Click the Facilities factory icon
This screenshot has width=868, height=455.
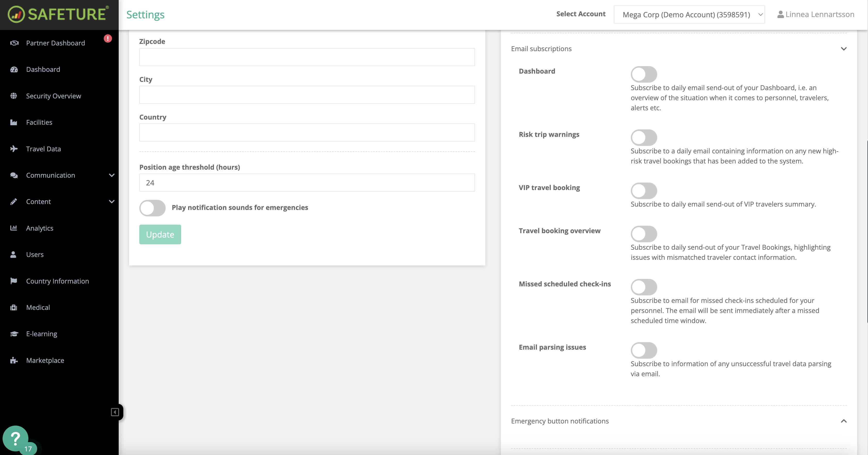point(14,122)
